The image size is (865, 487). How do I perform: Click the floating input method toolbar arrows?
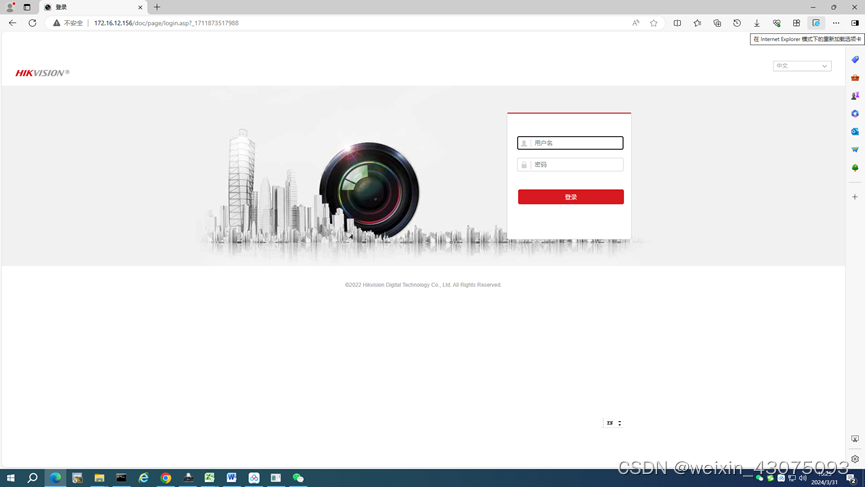point(620,423)
